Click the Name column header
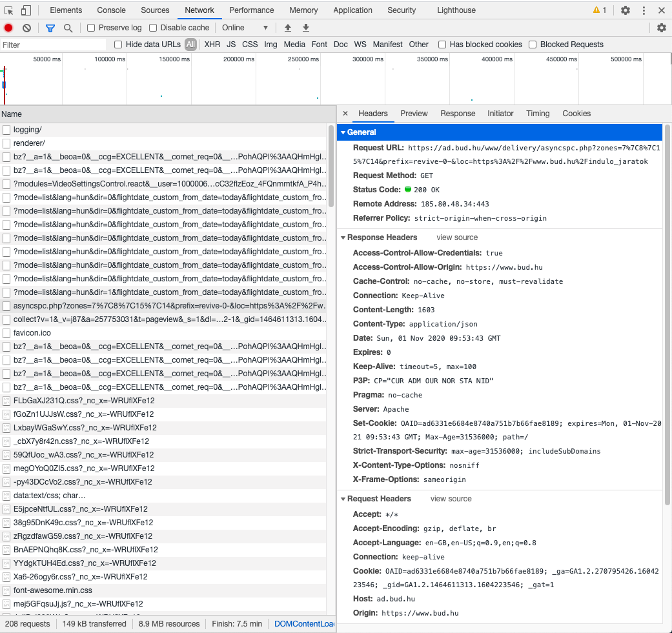 (x=168, y=114)
